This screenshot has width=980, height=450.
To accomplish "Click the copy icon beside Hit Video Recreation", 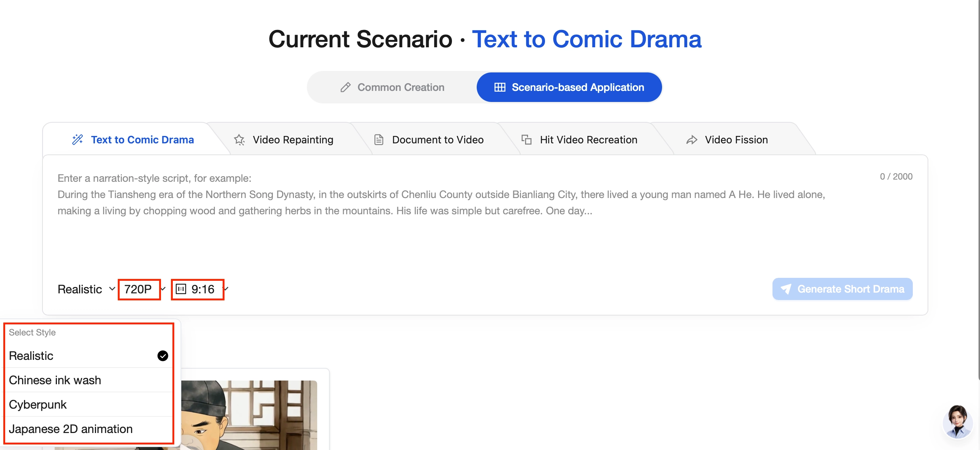I will [527, 140].
